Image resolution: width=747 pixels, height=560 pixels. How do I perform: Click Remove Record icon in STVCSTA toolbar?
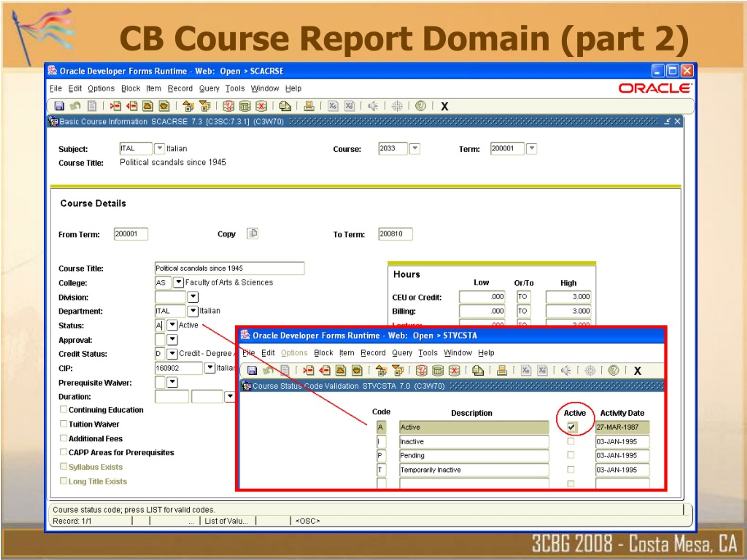pyautogui.click(x=324, y=370)
